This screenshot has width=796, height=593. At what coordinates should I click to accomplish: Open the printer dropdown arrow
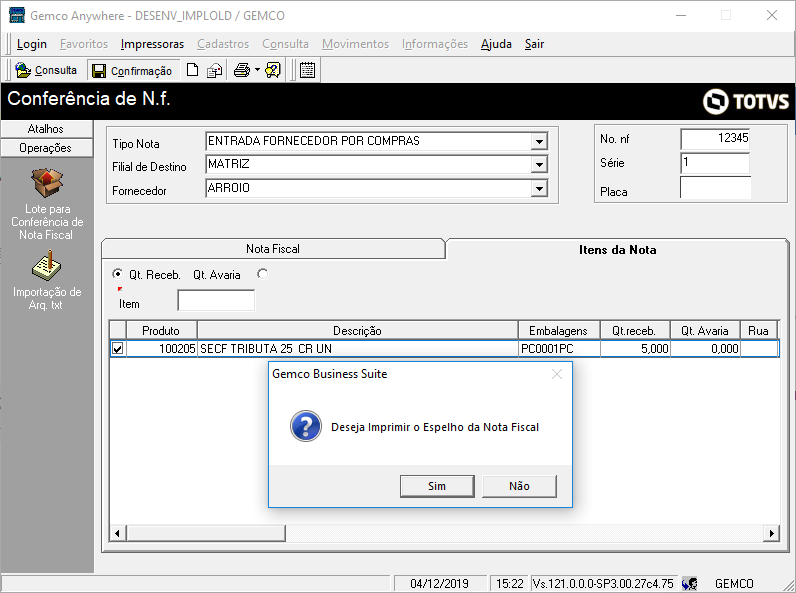click(x=257, y=70)
